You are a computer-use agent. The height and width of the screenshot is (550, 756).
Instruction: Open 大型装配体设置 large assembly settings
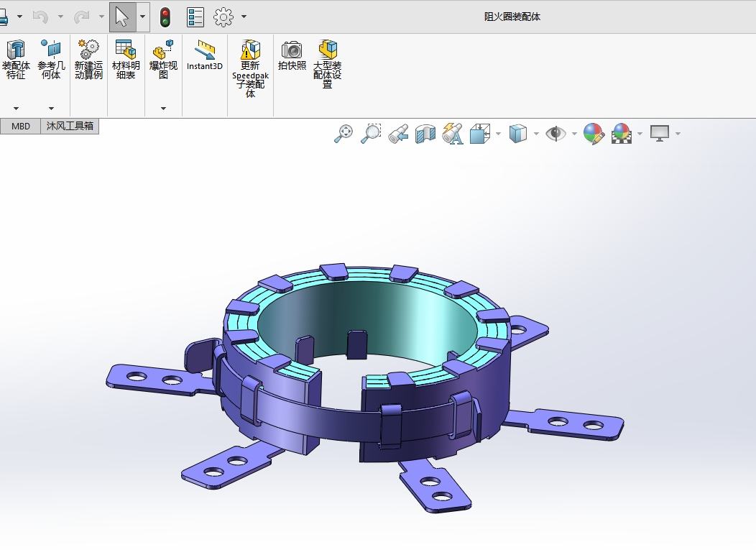coord(328,64)
